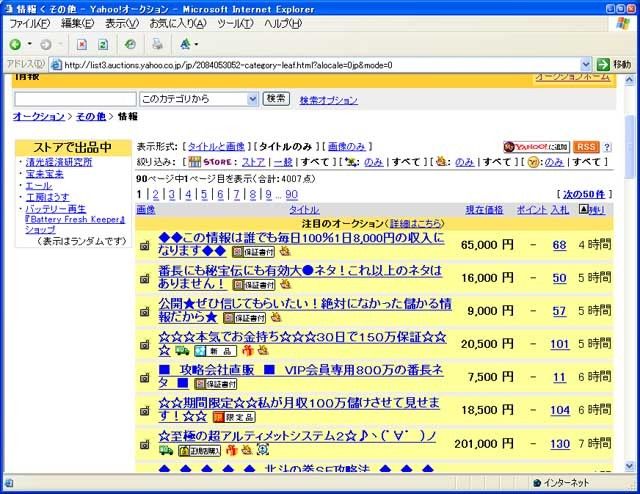The height and width of the screenshot is (494, 640).
Task: Click the gift icon in 20,500 円 listing
Action: point(247,350)
